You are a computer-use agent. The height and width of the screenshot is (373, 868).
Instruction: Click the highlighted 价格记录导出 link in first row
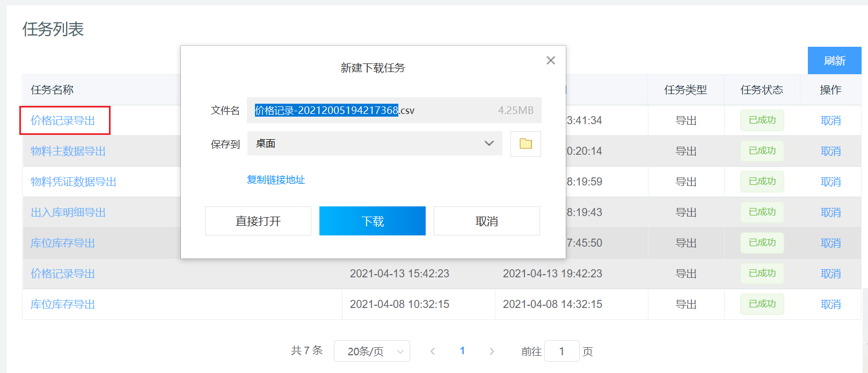63,120
